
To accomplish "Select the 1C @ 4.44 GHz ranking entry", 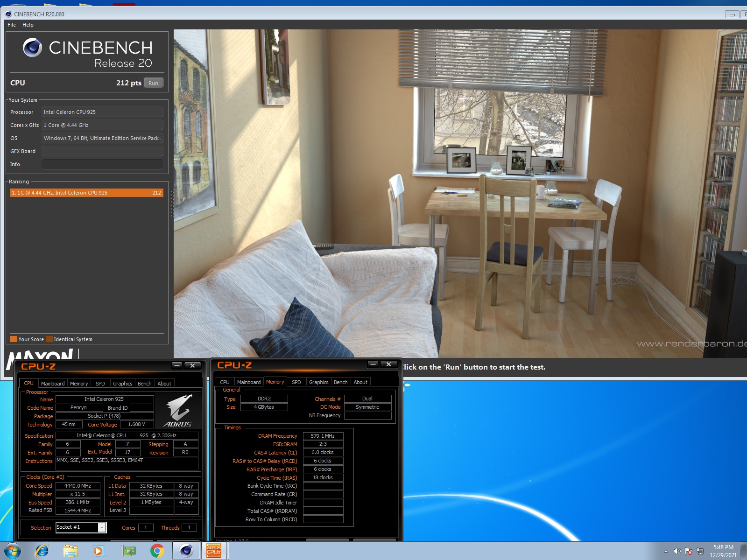I will [87, 193].
